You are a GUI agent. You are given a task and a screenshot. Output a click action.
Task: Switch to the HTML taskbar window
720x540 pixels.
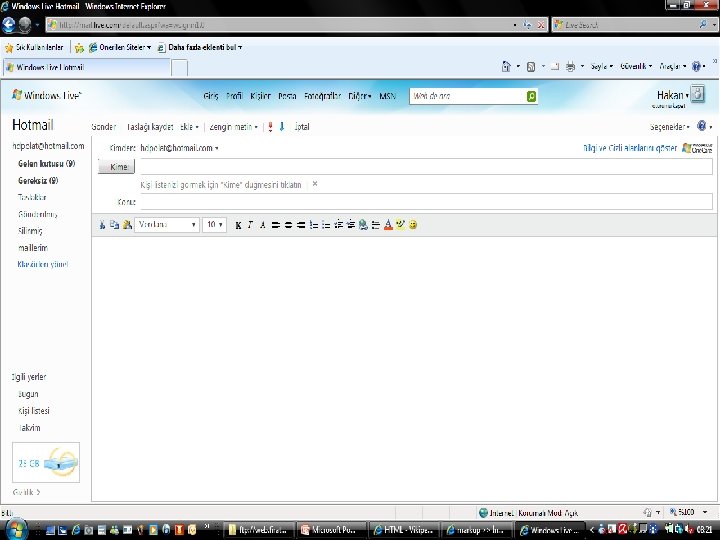click(404, 530)
